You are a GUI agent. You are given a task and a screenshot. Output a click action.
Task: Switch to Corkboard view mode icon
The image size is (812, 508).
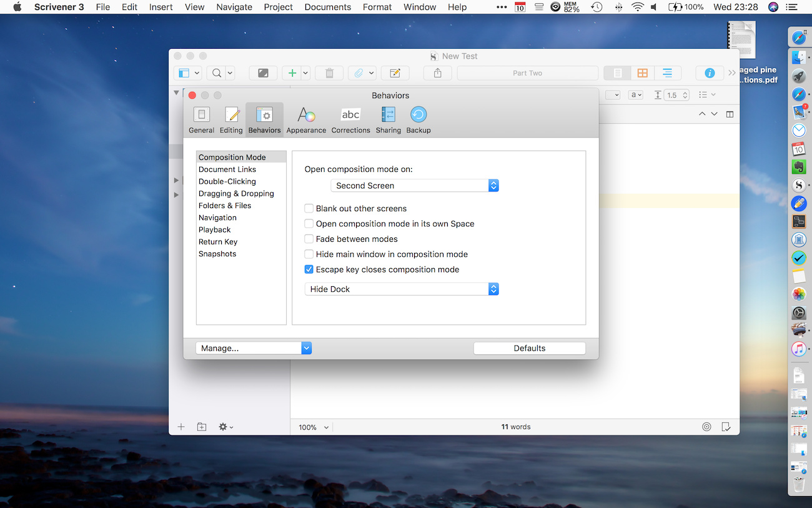pos(642,73)
